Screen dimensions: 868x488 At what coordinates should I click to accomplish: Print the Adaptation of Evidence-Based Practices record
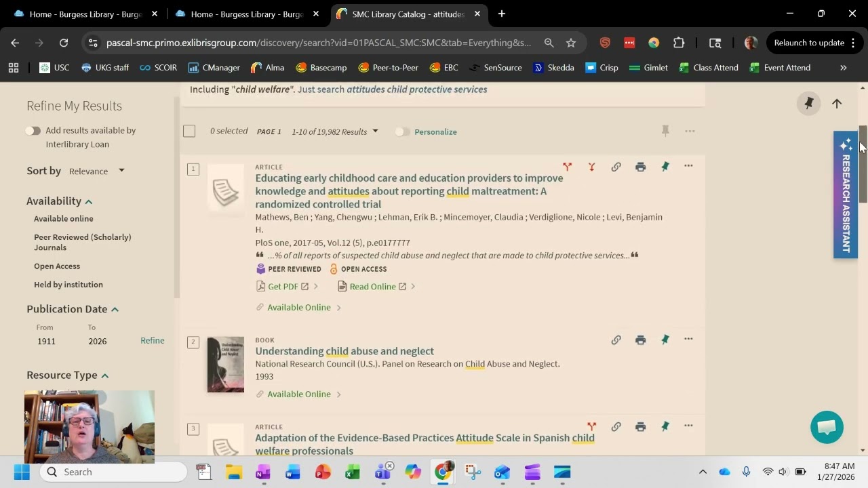[x=640, y=426]
